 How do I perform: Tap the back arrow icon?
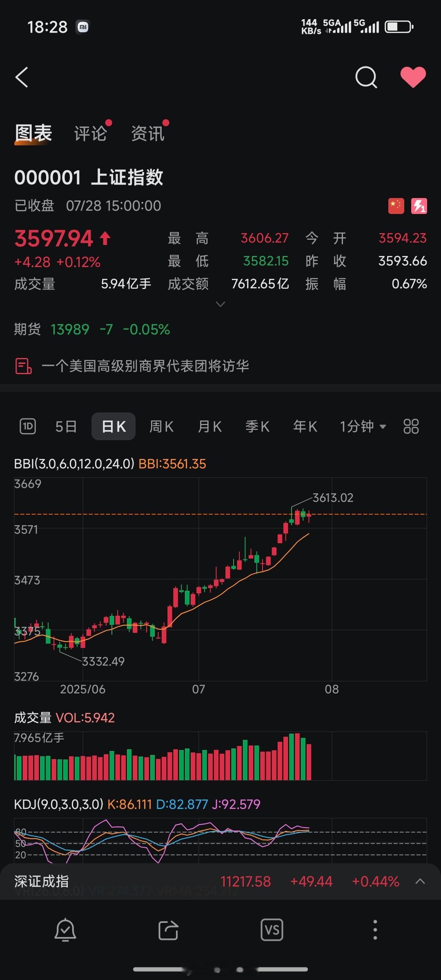22,77
